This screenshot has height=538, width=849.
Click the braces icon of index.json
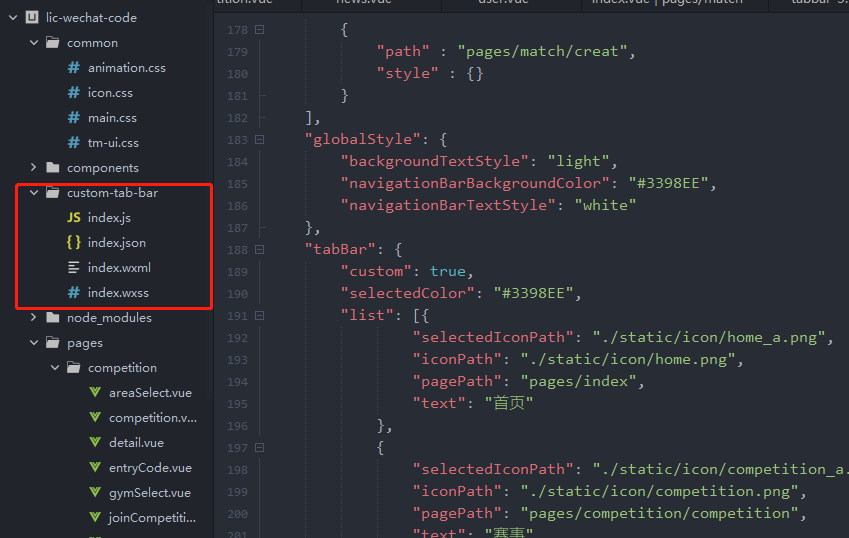[x=74, y=242]
